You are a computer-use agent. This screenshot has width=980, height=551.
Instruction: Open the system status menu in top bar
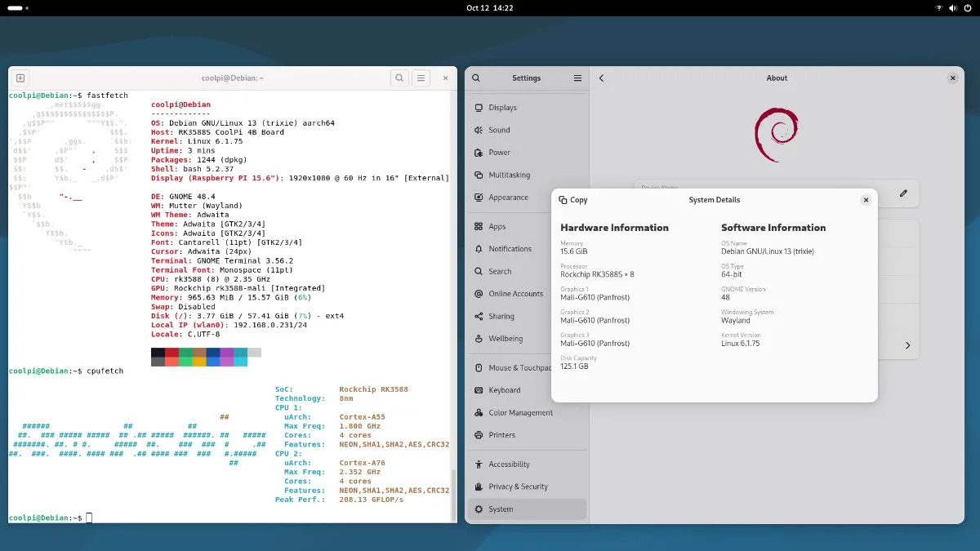[x=952, y=7]
